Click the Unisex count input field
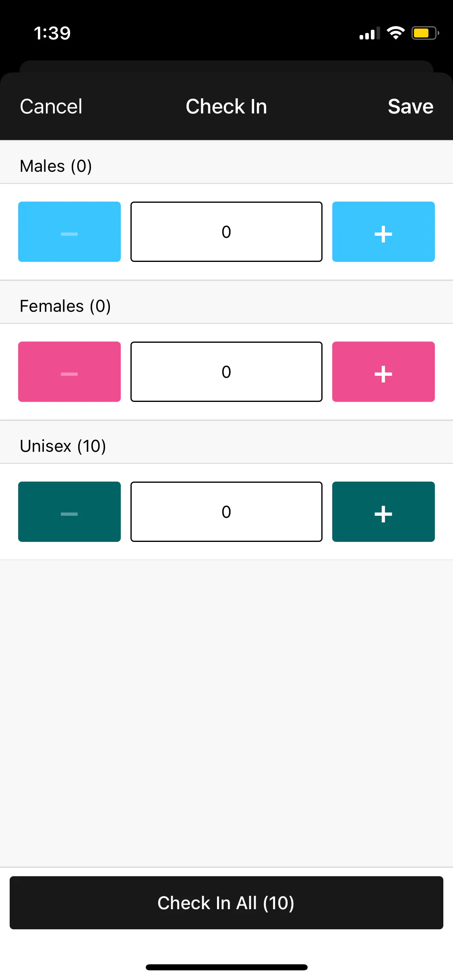The height and width of the screenshot is (980, 453). (226, 512)
